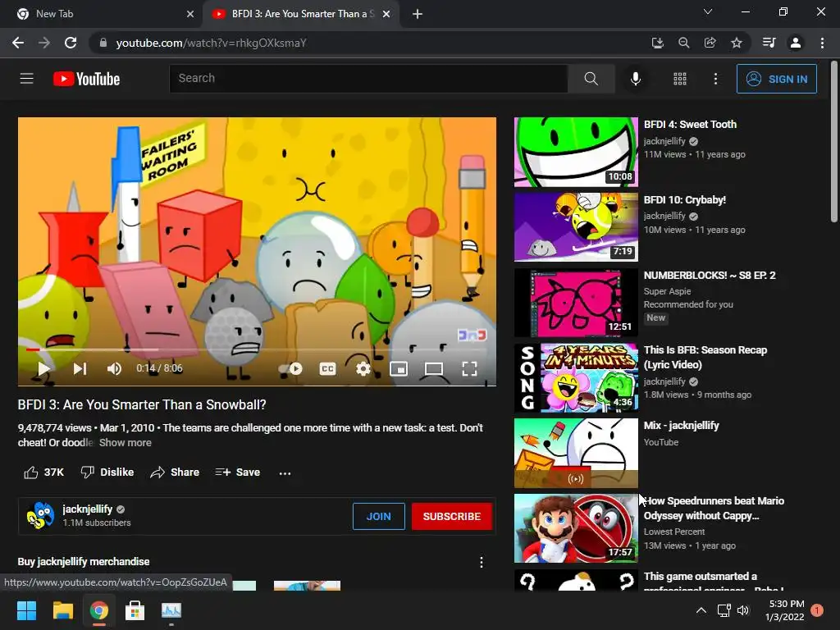Switch to theater mode
The height and width of the screenshot is (630, 840).
click(434, 368)
